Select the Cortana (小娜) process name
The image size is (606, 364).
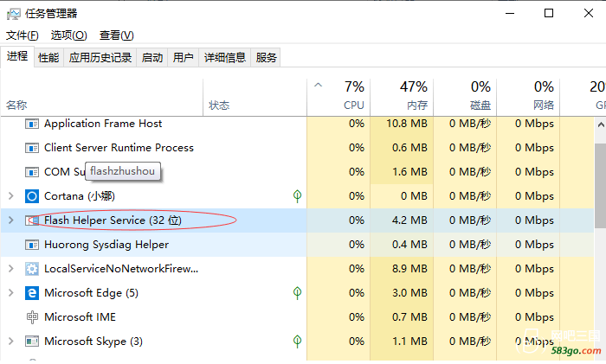(80, 196)
